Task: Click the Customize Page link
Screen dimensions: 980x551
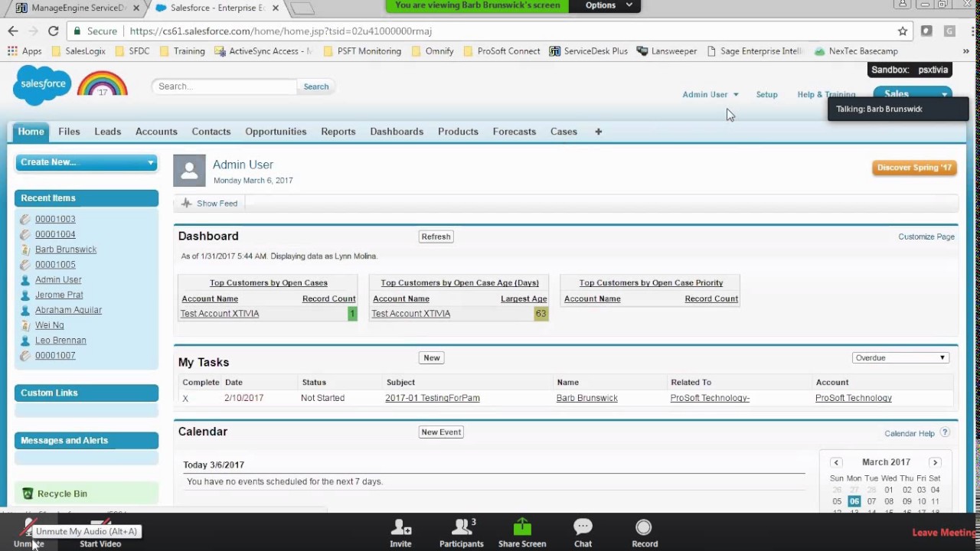Action: pos(926,237)
